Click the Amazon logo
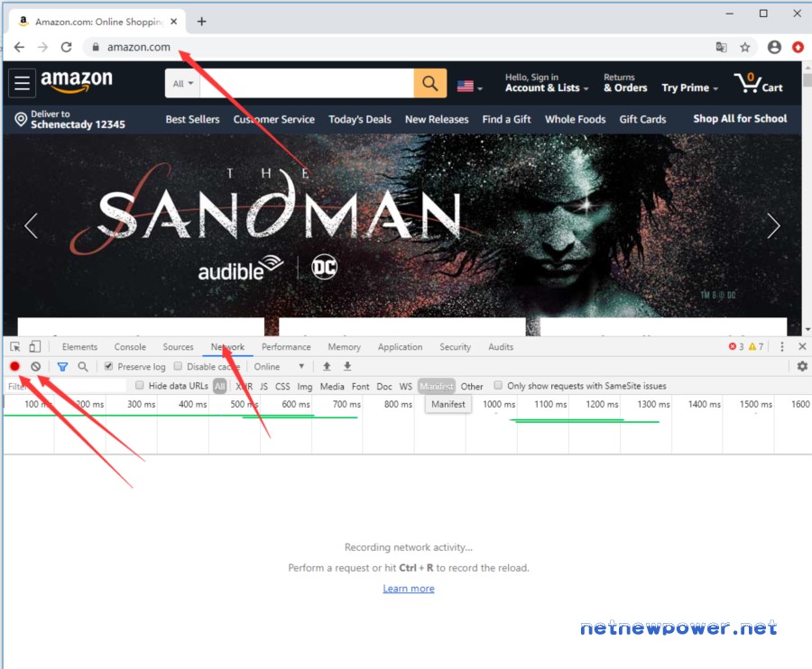The height and width of the screenshot is (669, 812). [76, 81]
